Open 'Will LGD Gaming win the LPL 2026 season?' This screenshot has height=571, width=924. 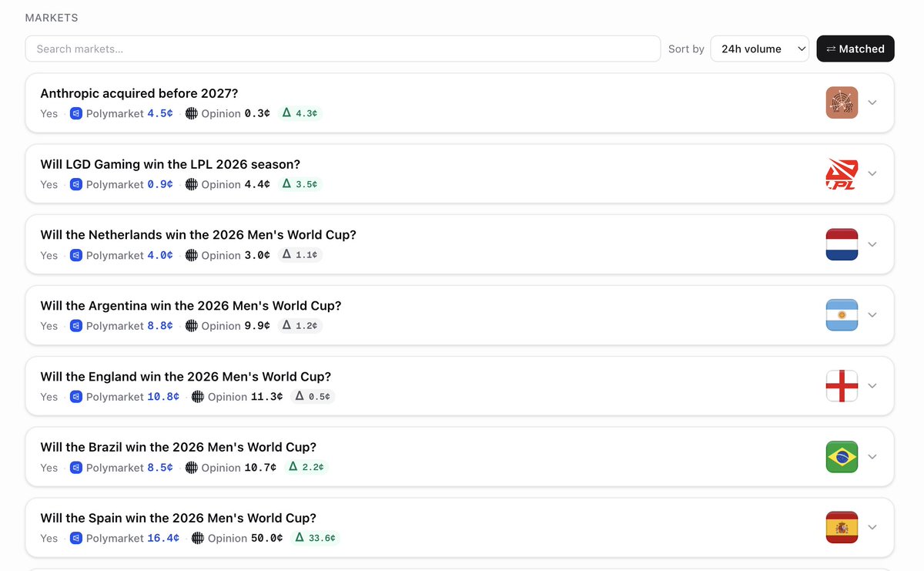coord(170,164)
